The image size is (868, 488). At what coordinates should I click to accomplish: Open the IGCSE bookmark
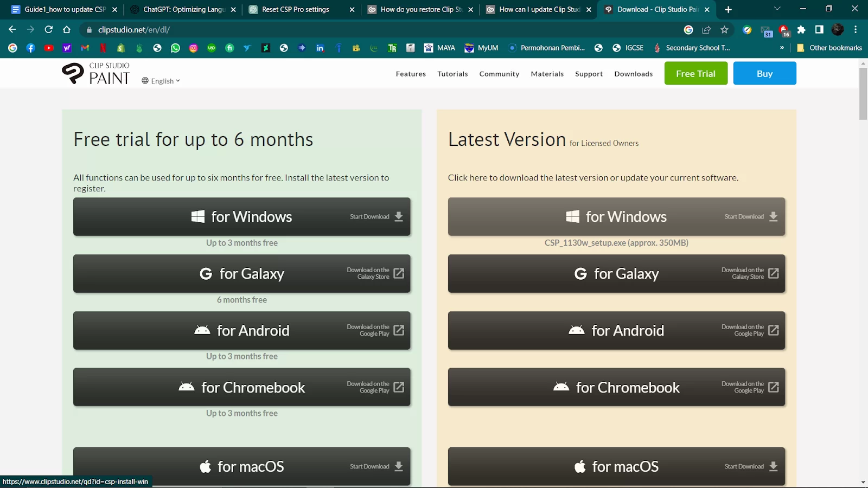(x=628, y=48)
